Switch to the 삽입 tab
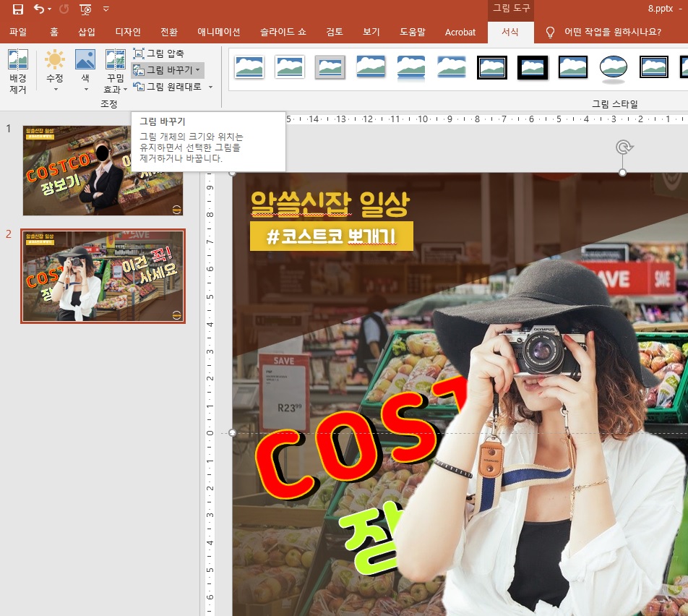This screenshot has height=616, width=688. tap(87, 32)
